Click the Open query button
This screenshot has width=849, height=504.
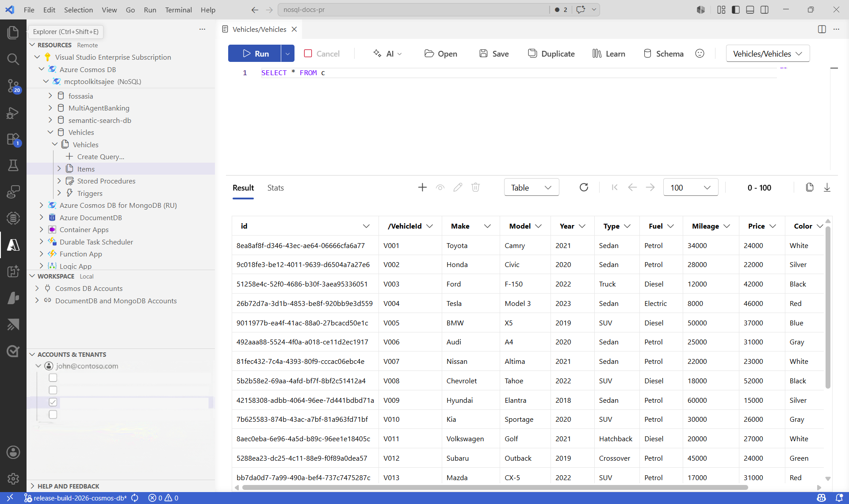440,53
